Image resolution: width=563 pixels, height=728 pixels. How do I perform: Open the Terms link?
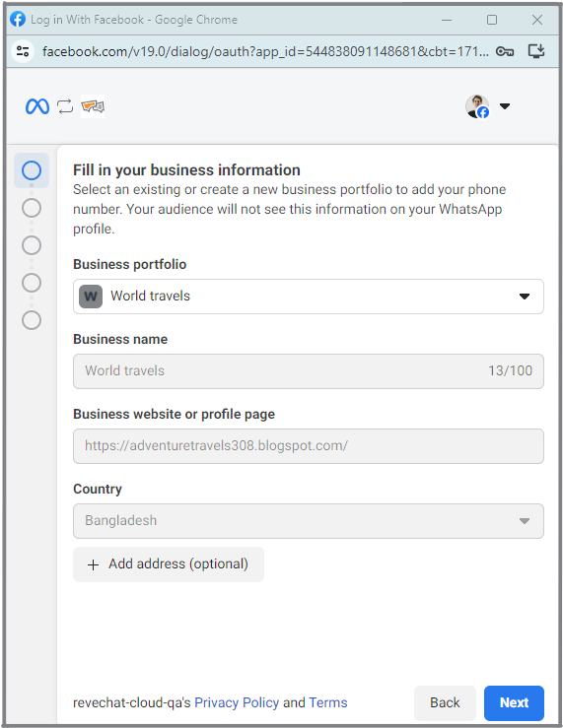(x=328, y=702)
